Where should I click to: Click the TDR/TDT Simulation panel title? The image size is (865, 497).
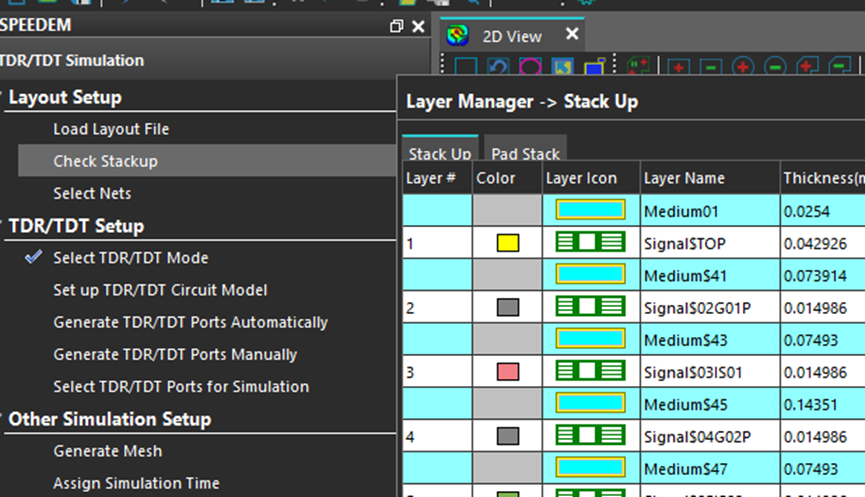pos(72,60)
